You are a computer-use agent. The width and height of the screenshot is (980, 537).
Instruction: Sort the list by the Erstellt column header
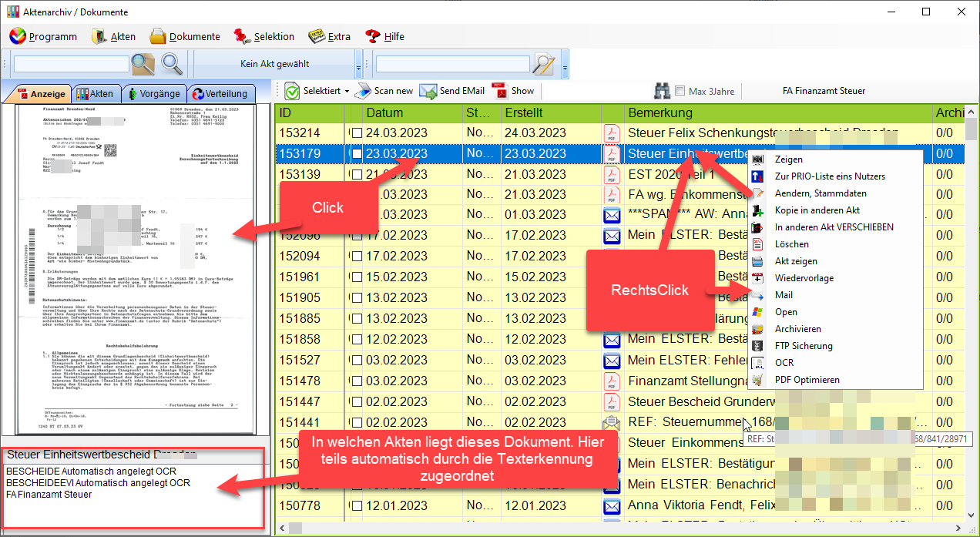(551, 113)
